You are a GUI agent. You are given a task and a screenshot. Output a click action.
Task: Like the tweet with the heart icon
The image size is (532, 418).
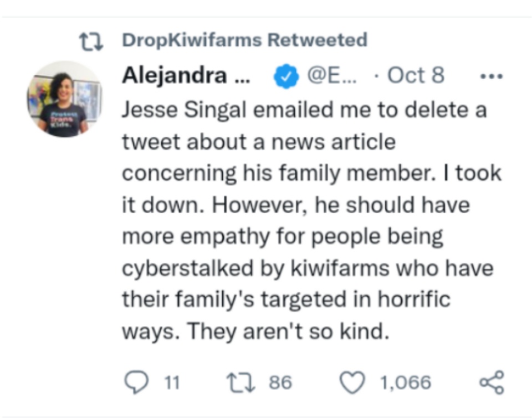[352, 383]
